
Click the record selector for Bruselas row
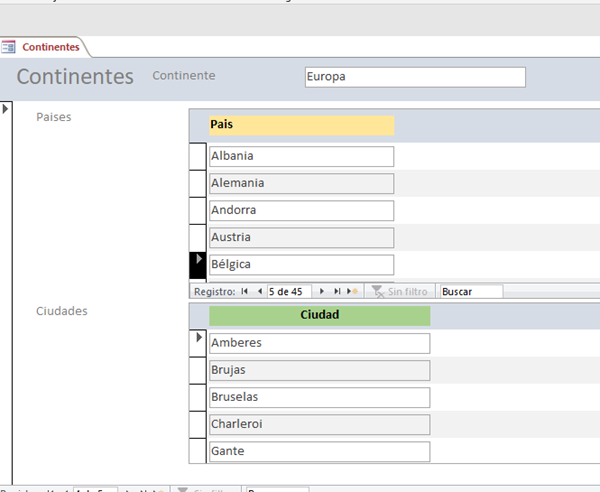tap(198, 398)
